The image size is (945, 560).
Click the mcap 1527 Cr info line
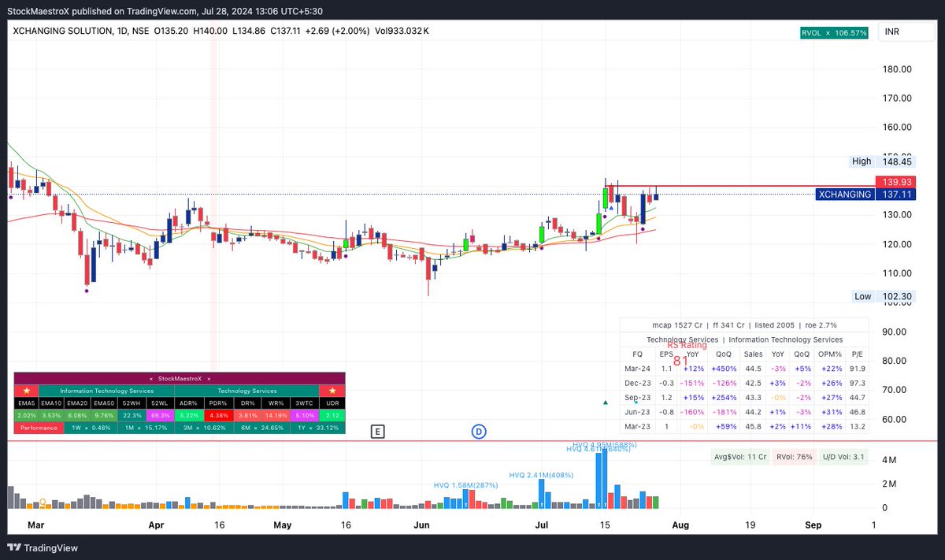pyautogui.click(x=744, y=325)
